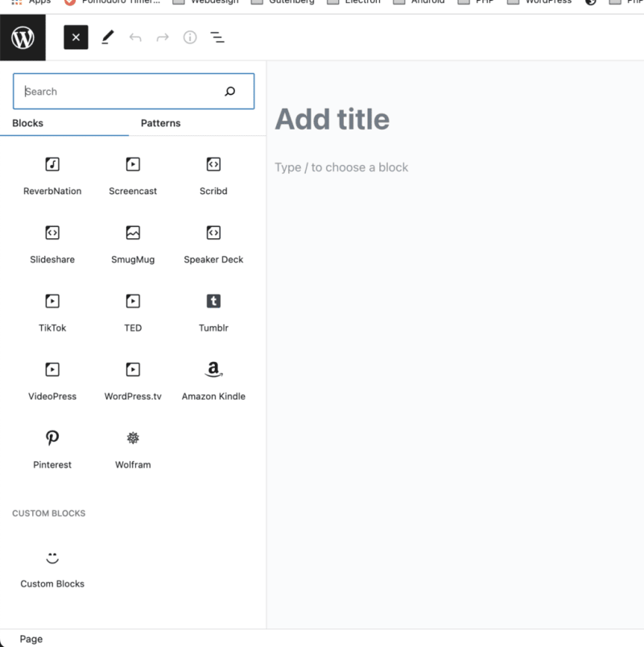
Task: Insert the Screencast embed block
Action: (133, 176)
